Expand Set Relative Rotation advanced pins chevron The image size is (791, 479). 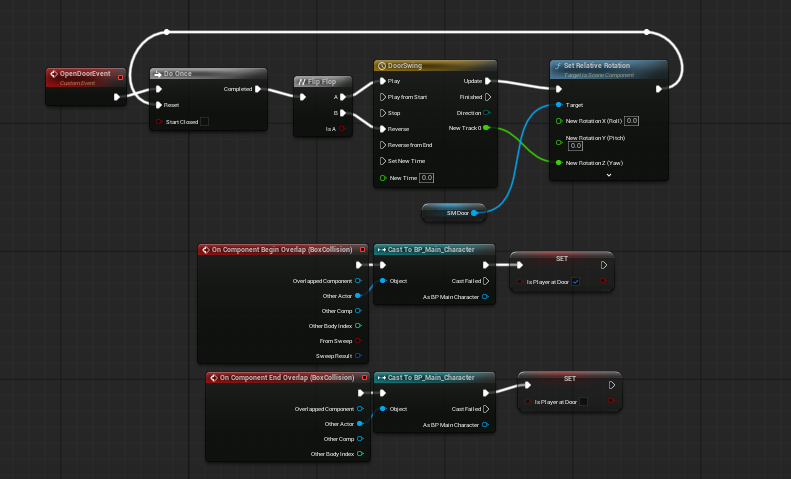click(x=608, y=175)
